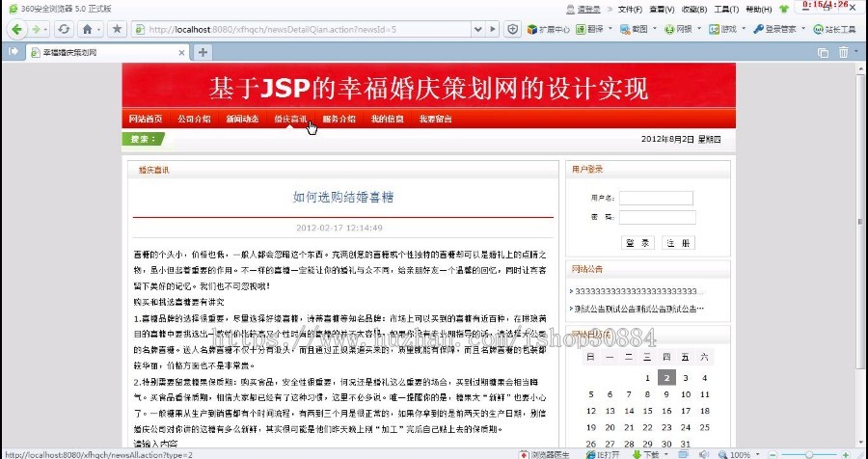Image resolution: width=868 pixels, height=459 pixels.
Task: Open 新闻动态 nav item
Action: point(242,119)
